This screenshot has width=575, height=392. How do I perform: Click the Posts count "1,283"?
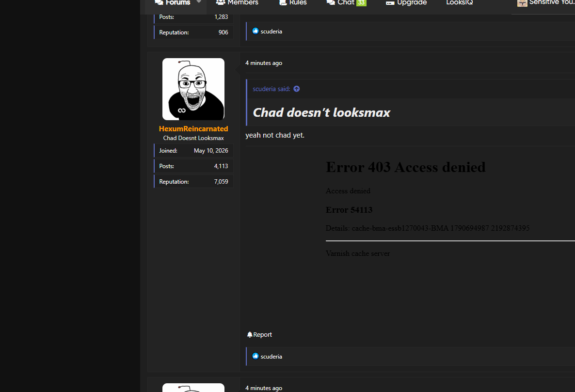click(x=221, y=17)
